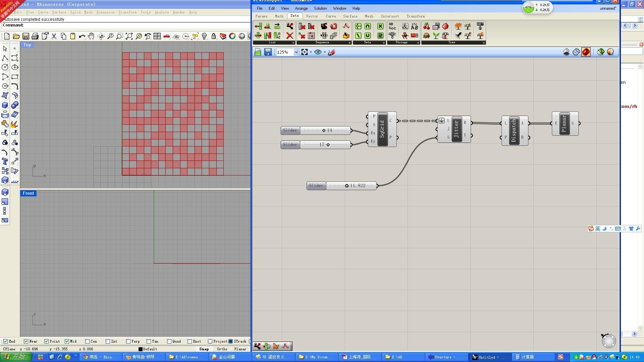Expand the Tree panel components

[484, 43]
